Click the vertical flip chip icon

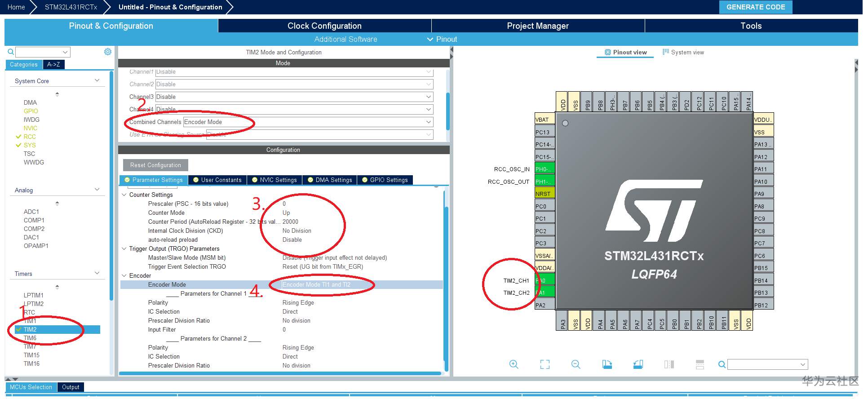click(700, 364)
